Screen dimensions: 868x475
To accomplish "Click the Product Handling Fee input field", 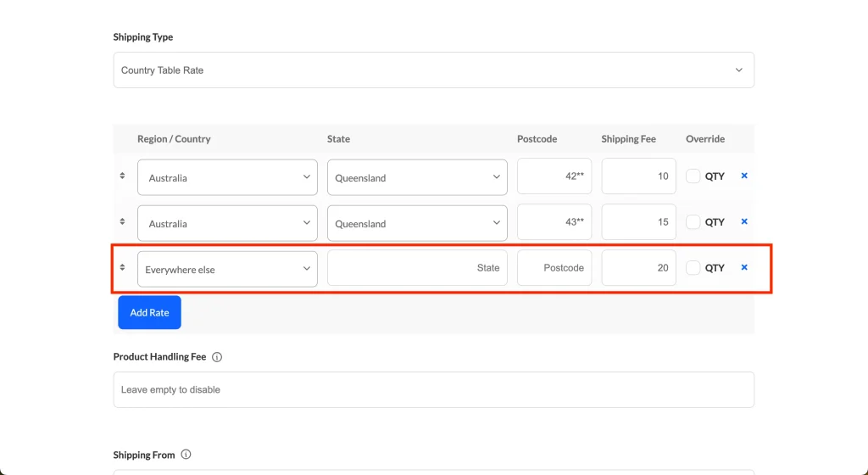I will tap(433, 390).
